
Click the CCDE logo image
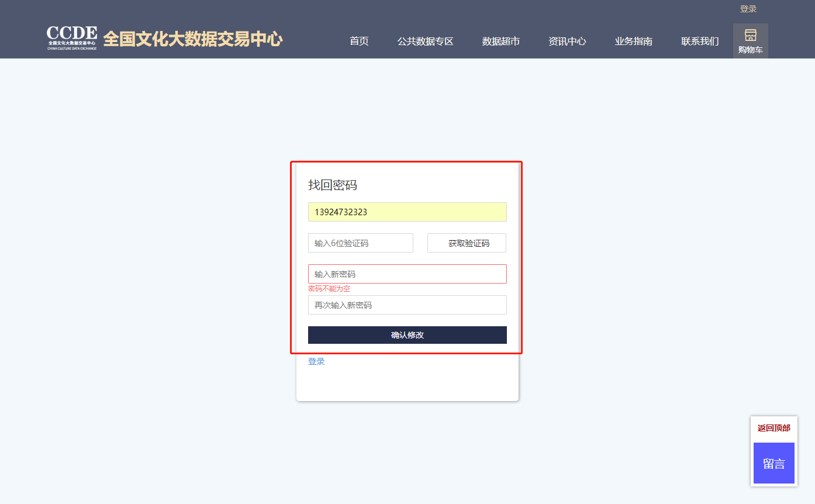click(x=72, y=38)
